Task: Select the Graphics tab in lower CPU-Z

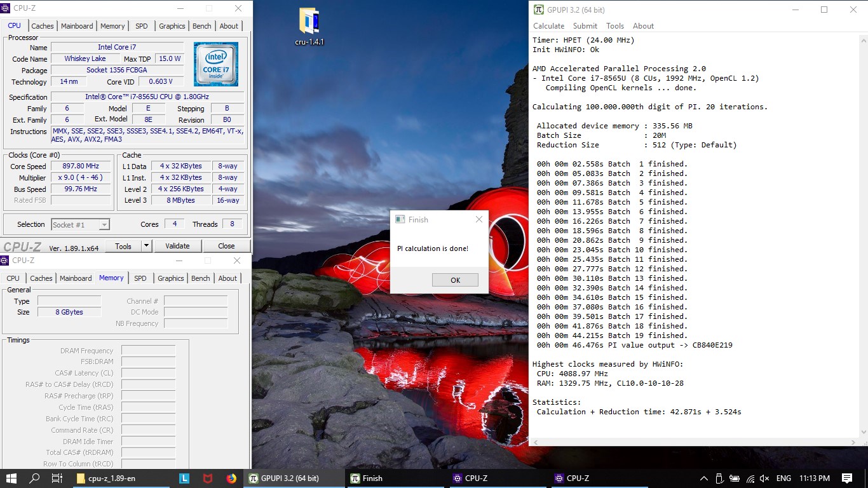Action: pos(171,278)
